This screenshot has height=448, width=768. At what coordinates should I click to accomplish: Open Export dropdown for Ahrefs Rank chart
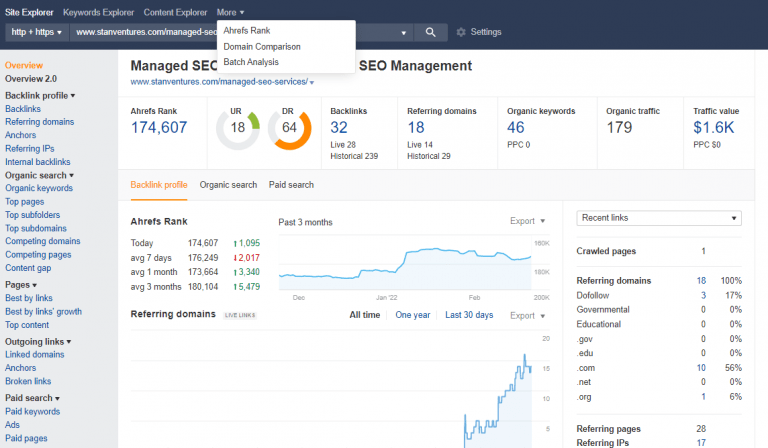coord(528,221)
